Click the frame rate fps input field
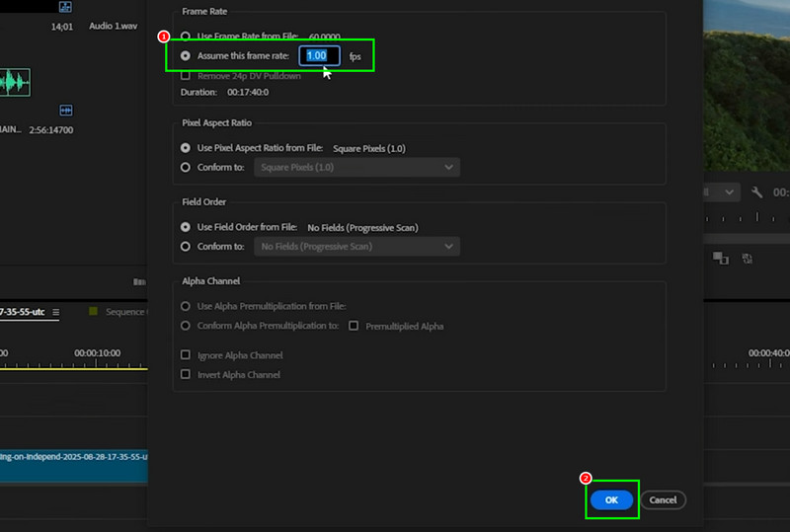This screenshot has width=790, height=532. click(x=319, y=56)
